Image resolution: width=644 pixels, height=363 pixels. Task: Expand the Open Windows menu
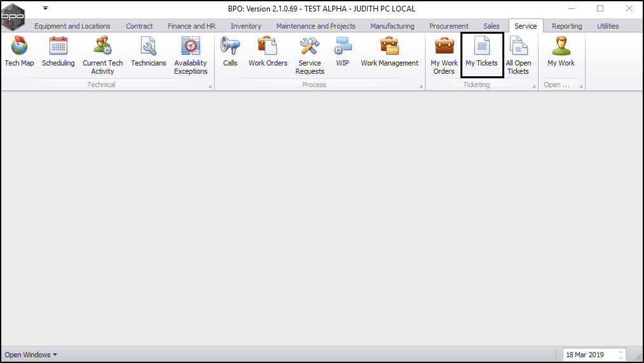tap(31, 355)
